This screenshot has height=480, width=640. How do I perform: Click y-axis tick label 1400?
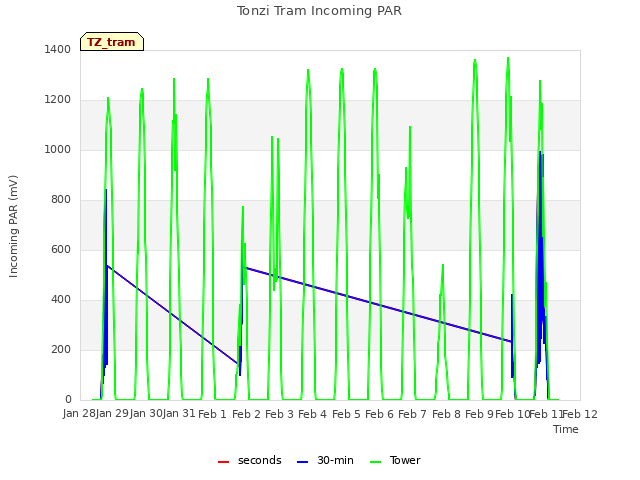pyautogui.click(x=58, y=49)
